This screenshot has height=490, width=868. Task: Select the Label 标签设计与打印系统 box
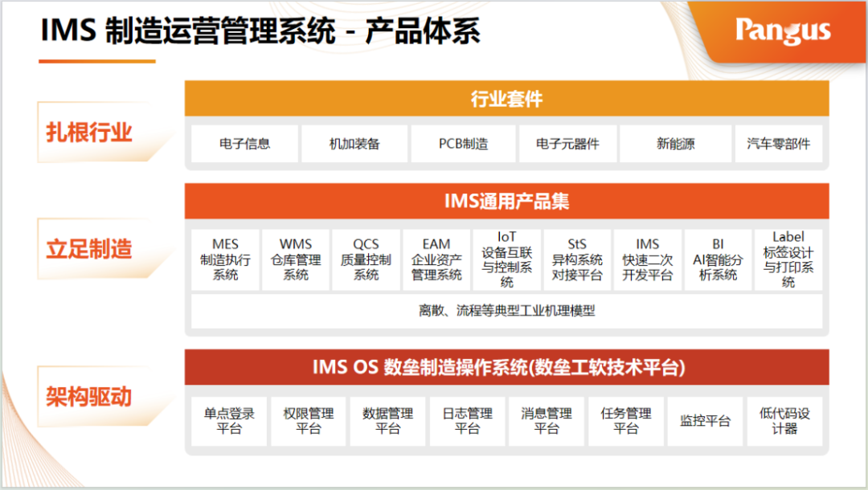pos(788,260)
